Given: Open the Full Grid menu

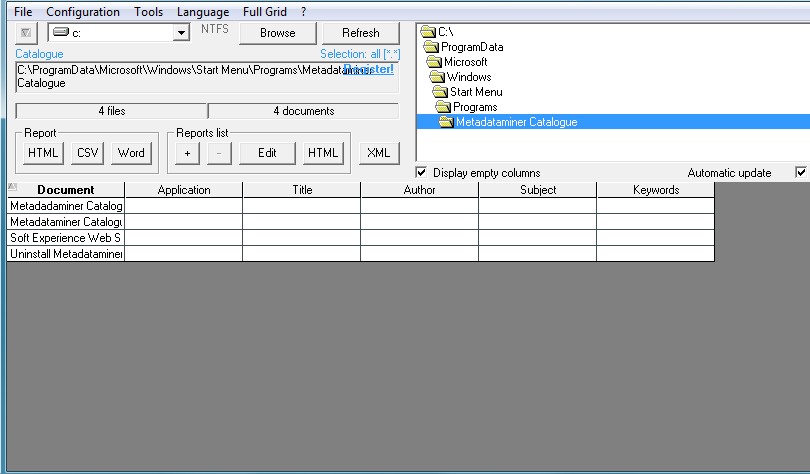Looking at the screenshot, I should [x=264, y=12].
